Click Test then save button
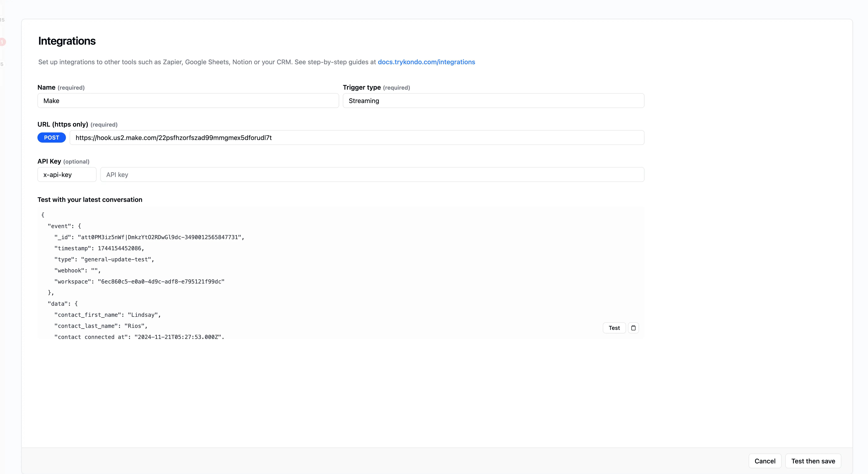Image resolution: width=868 pixels, height=474 pixels. tap(813, 461)
